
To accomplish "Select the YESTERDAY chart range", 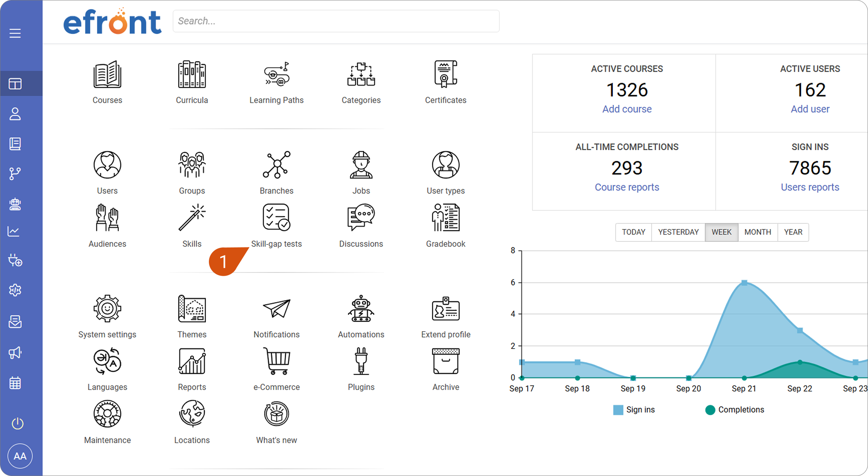I will click(x=678, y=232).
